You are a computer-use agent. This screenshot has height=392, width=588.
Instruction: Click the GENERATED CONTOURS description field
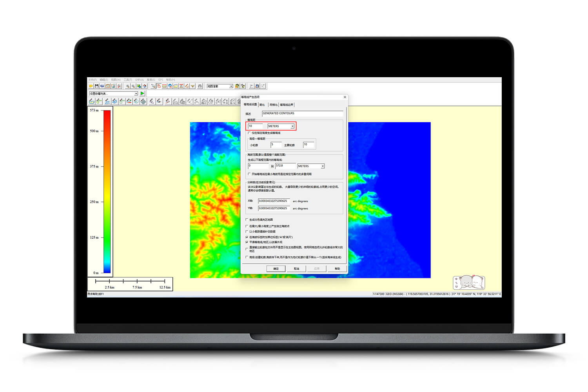pyautogui.click(x=302, y=113)
